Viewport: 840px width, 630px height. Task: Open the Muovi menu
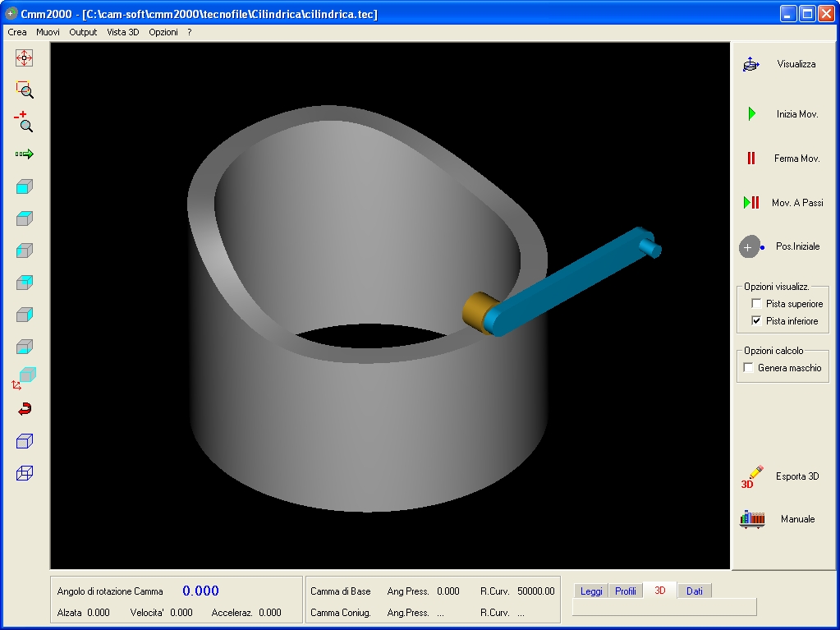coord(48,32)
